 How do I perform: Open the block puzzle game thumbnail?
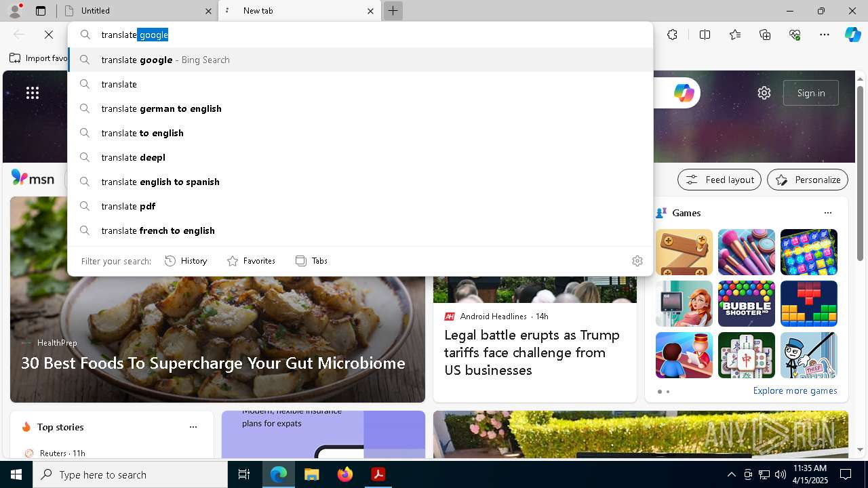click(x=809, y=304)
